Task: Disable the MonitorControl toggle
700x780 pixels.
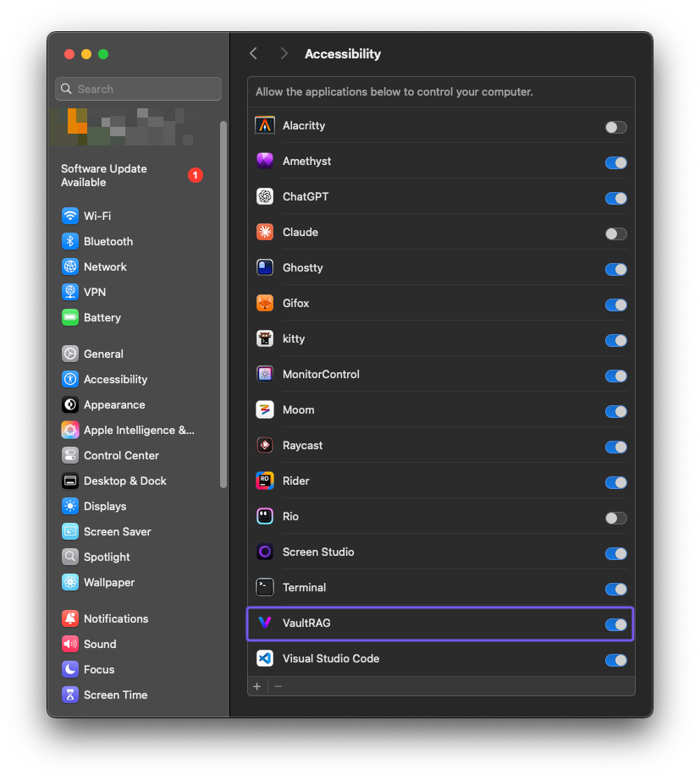Action: tap(616, 376)
